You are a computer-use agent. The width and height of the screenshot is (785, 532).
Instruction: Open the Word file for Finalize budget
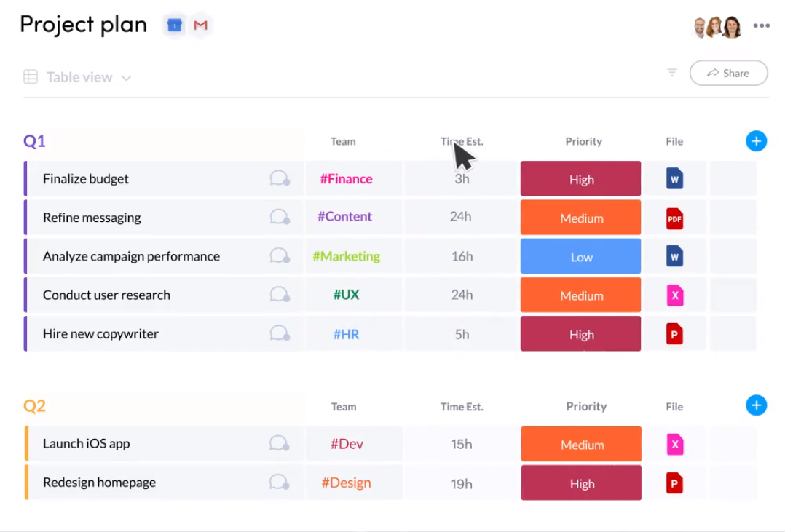(x=674, y=178)
